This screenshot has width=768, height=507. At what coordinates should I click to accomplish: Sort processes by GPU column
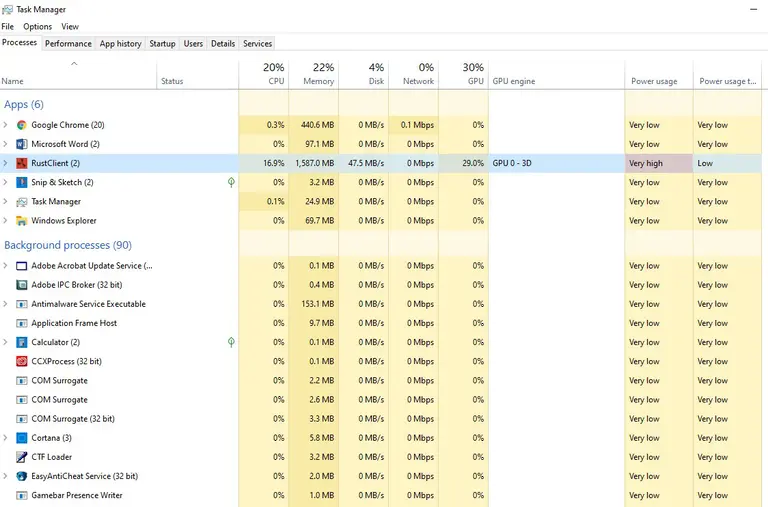[464, 74]
